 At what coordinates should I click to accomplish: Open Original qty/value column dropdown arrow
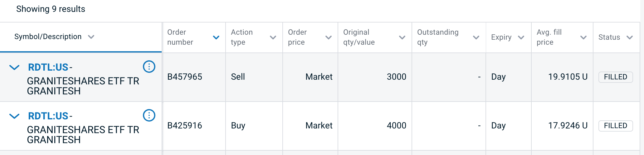click(402, 37)
